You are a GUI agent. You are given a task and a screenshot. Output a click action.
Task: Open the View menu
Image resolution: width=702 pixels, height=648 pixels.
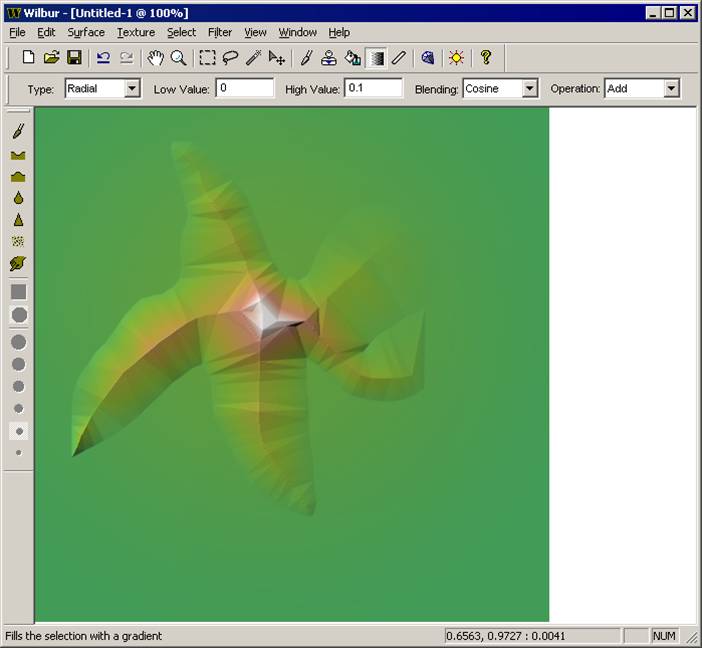pos(255,32)
